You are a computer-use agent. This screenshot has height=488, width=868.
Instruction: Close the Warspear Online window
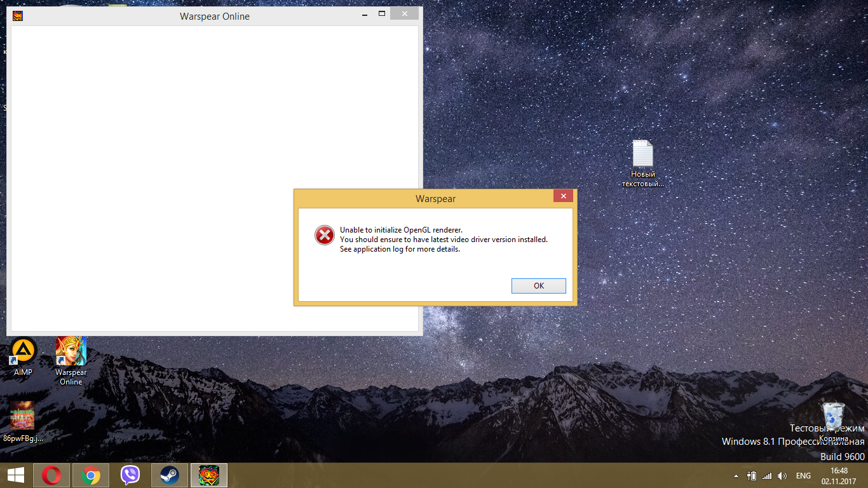[x=405, y=13]
